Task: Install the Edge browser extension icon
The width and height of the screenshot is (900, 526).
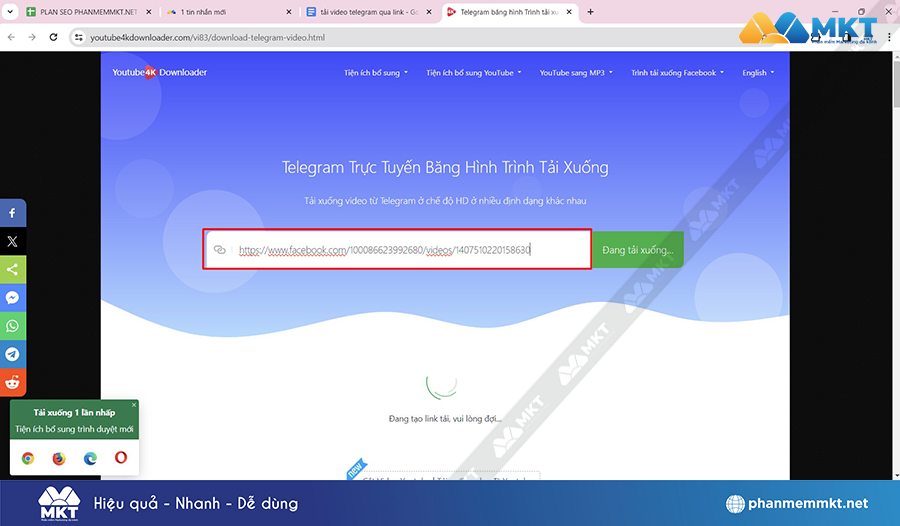Action: pyautogui.click(x=90, y=458)
